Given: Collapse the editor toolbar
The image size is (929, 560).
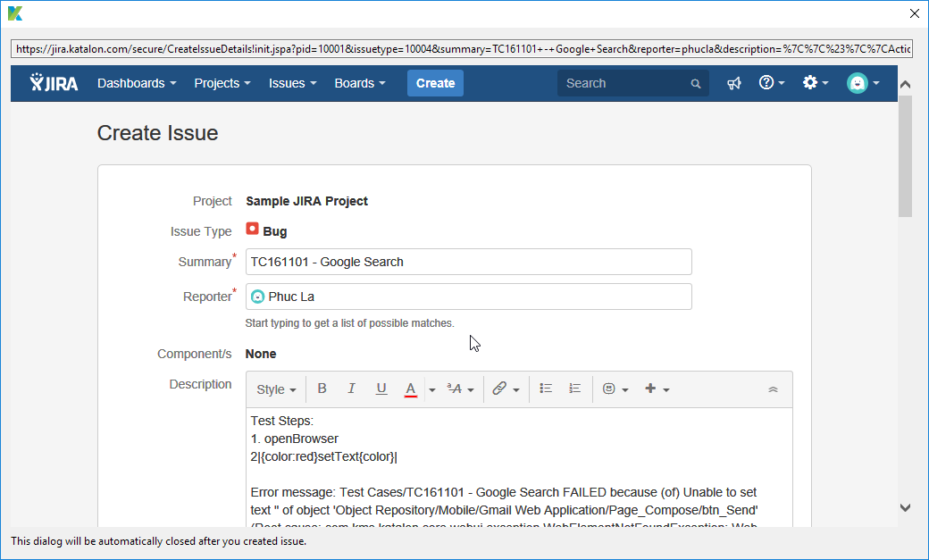Looking at the screenshot, I should (773, 389).
